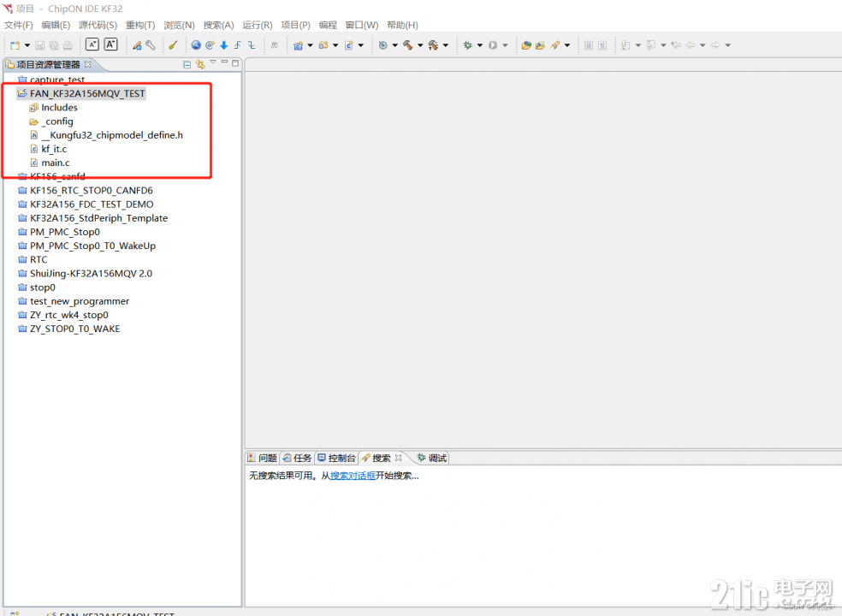The height and width of the screenshot is (616, 842).
Task: Open the 运行(R) menu
Action: 258,26
